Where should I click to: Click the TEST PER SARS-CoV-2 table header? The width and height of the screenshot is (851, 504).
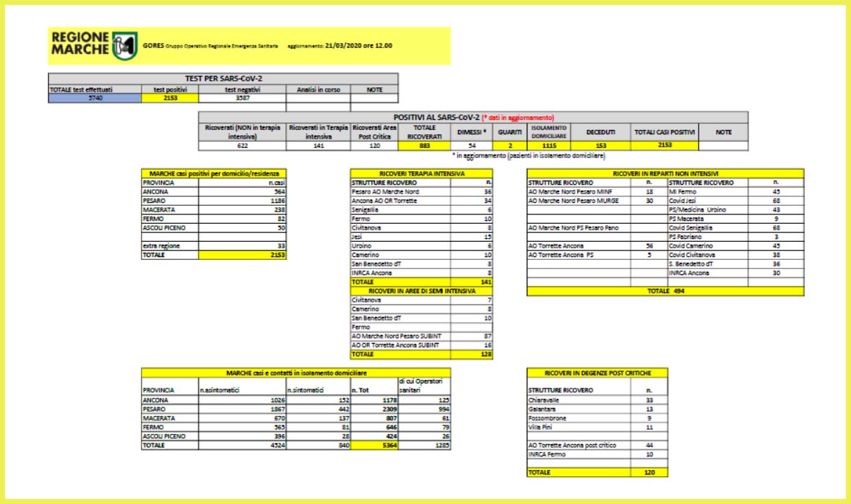click(x=223, y=78)
